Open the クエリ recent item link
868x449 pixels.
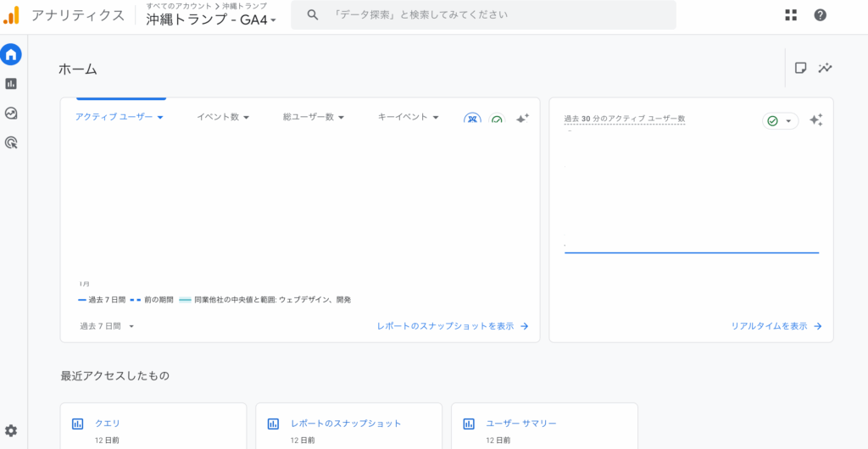(108, 424)
